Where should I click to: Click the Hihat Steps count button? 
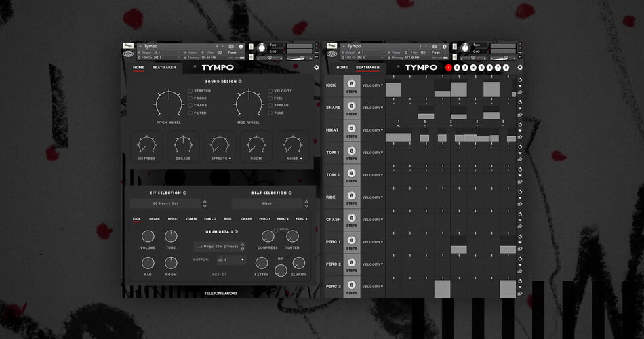pyautogui.click(x=352, y=129)
